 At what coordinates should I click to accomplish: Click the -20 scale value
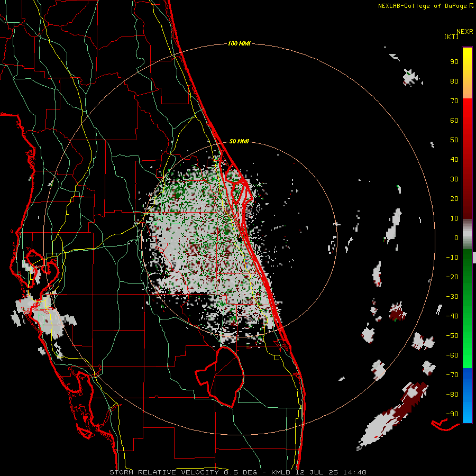452,277
